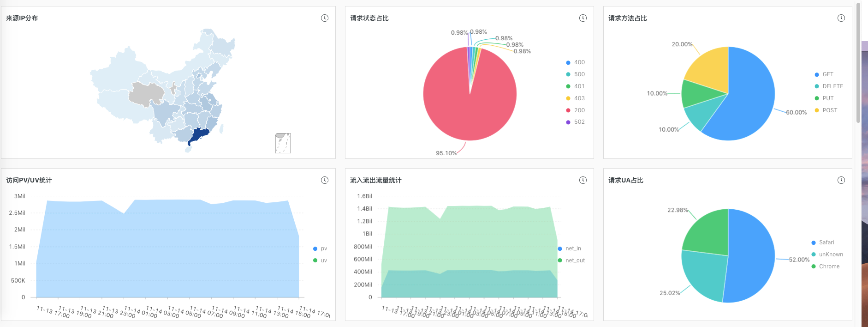Click the 25.02% pie label
This screenshot has height=327, width=868.
670,293
